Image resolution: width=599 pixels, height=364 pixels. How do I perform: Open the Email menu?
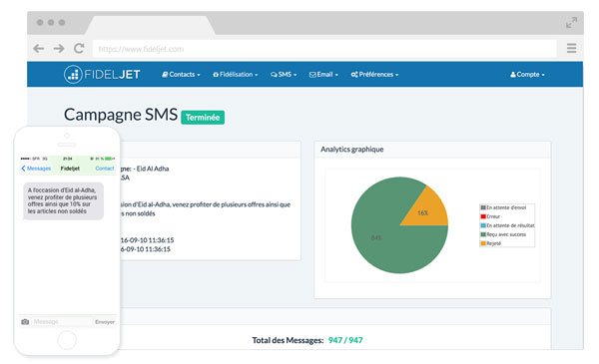pyautogui.click(x=323, y=75)
